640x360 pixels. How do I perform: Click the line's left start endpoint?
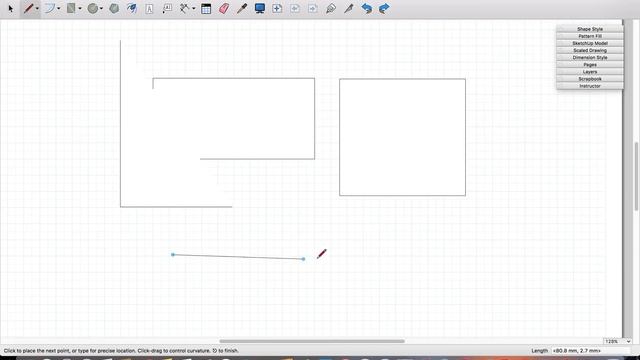pyautogui.click(x=173, y=255)
